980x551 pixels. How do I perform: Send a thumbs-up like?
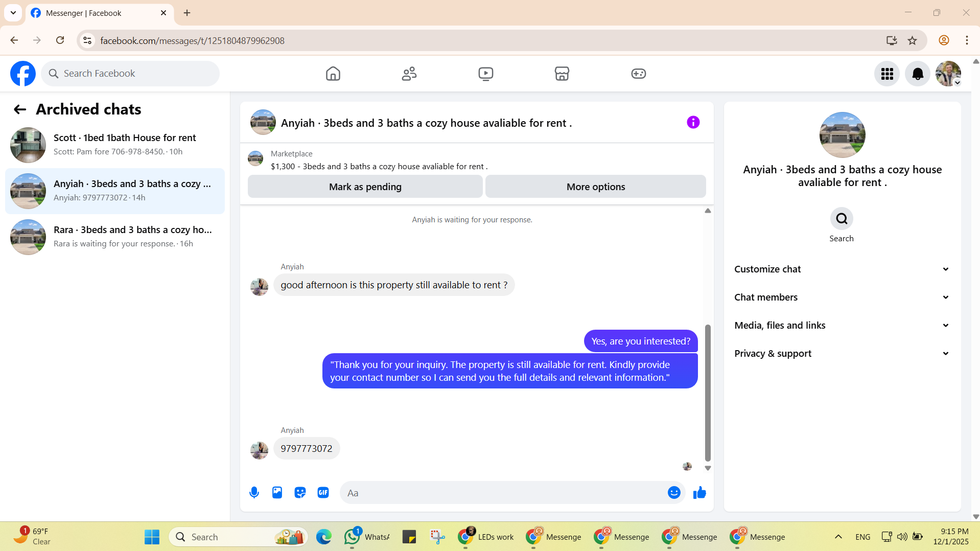click(699, 493)
